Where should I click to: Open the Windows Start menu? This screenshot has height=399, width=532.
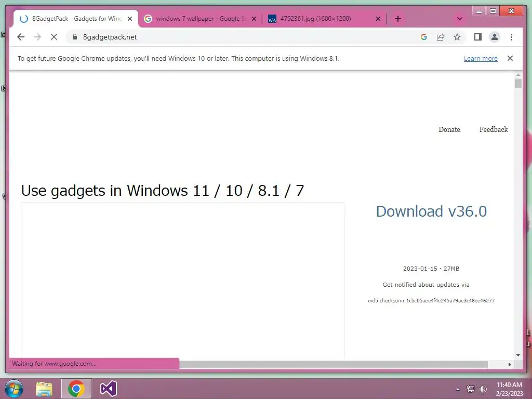14,389
